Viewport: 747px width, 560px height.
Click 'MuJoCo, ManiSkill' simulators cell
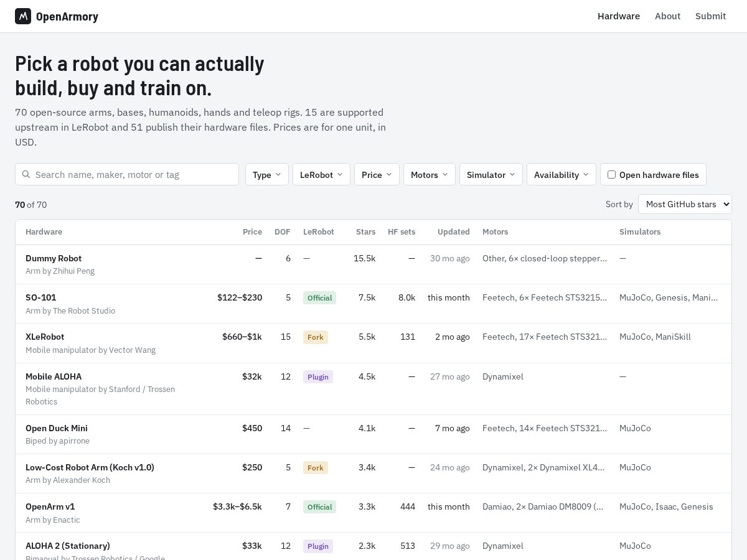pyautogui.click(x=655, y=337)
